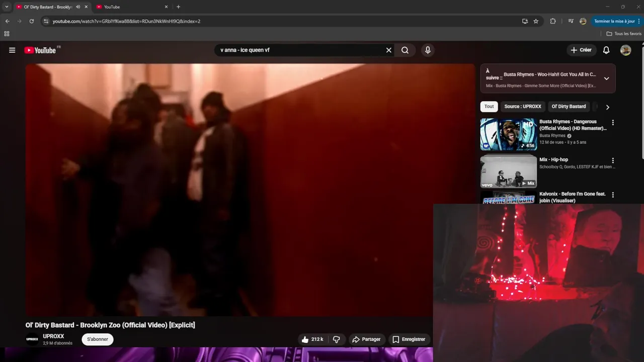Click 'Busta Rhymes - Dangerous' video title
Screen dimensions: 644x362
[573, 125]
